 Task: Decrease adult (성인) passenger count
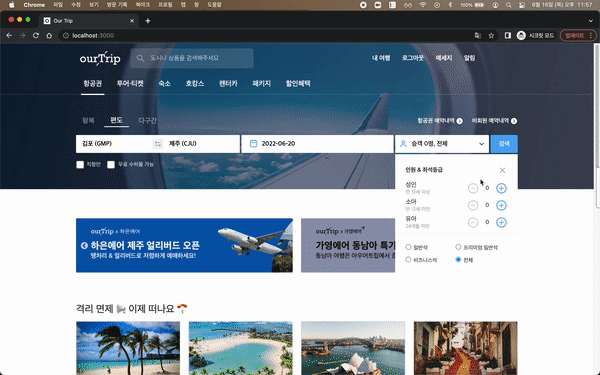point(473,188)
